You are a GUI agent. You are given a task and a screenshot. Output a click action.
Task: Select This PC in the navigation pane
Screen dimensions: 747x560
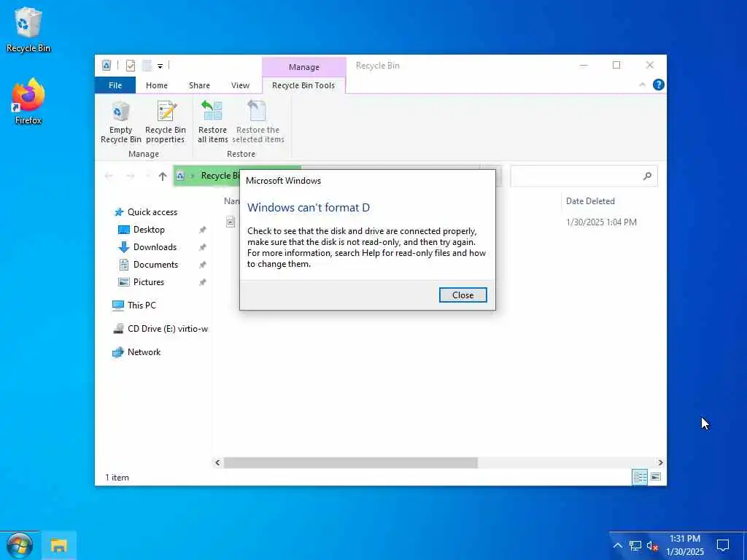pos(142,306)
